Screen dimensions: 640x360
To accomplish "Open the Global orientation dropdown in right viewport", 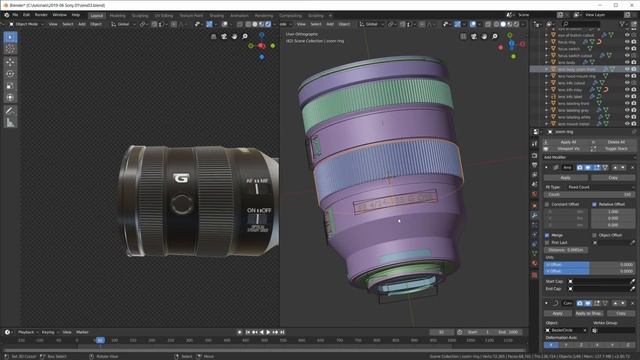I will tap(372, 24).
